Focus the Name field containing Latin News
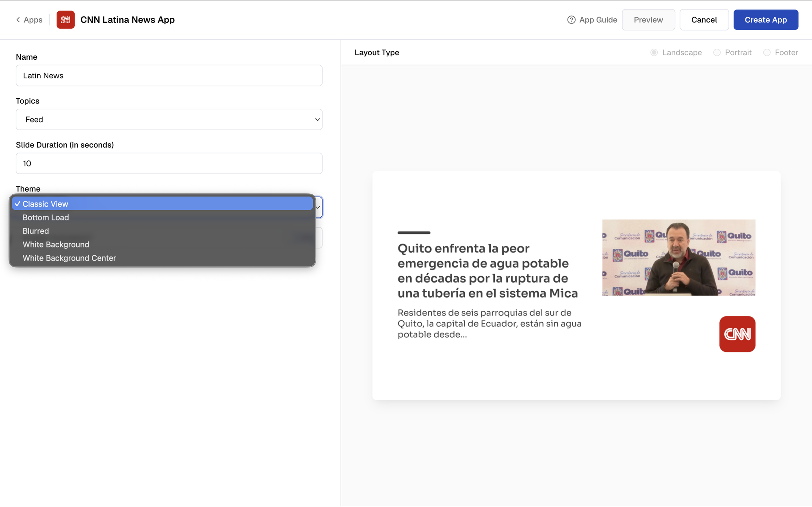The height and width of the screenshot is (507, 812). [x=169, y=76]
